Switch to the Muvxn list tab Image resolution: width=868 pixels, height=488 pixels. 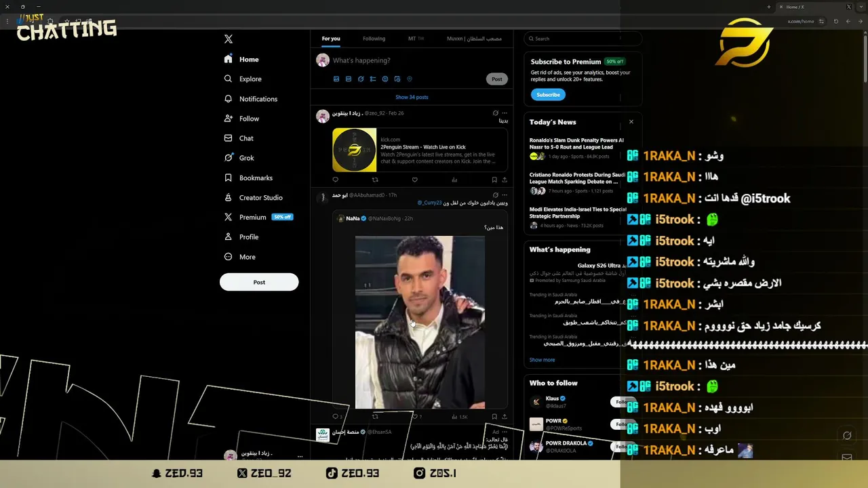pyautogui.click(x=474, y=39)
